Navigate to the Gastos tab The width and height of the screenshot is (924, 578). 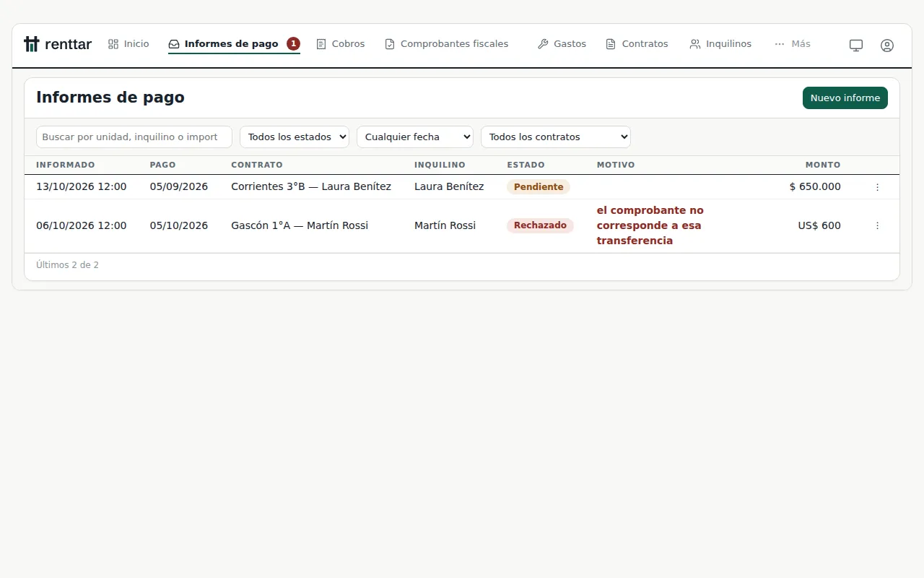coord(562,44)
